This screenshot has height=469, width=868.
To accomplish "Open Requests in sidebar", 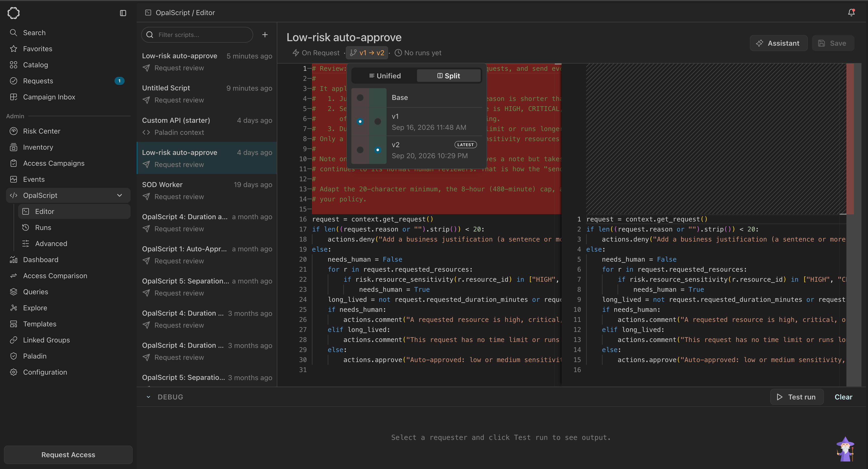I will [68, 81].
